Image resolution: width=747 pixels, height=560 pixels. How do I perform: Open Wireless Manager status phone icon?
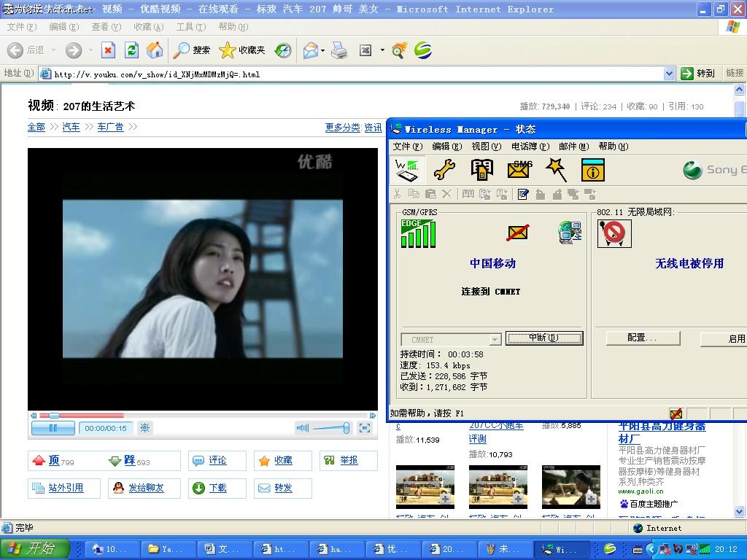pos(407,170)
